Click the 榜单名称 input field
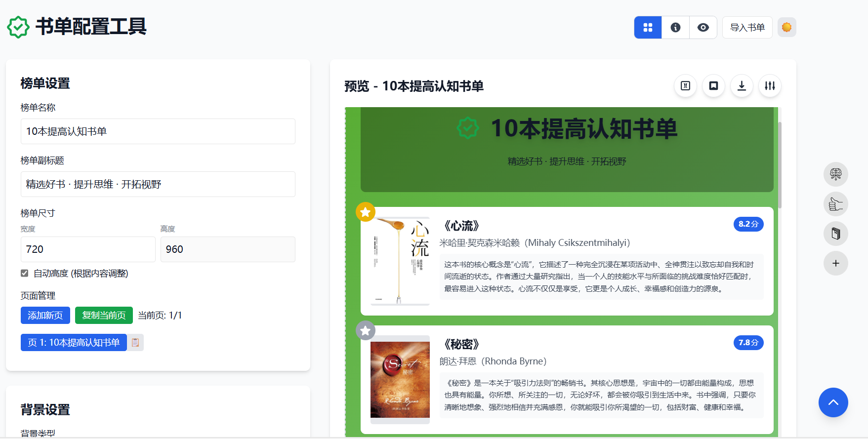868x439 pixels. [158, 131]
